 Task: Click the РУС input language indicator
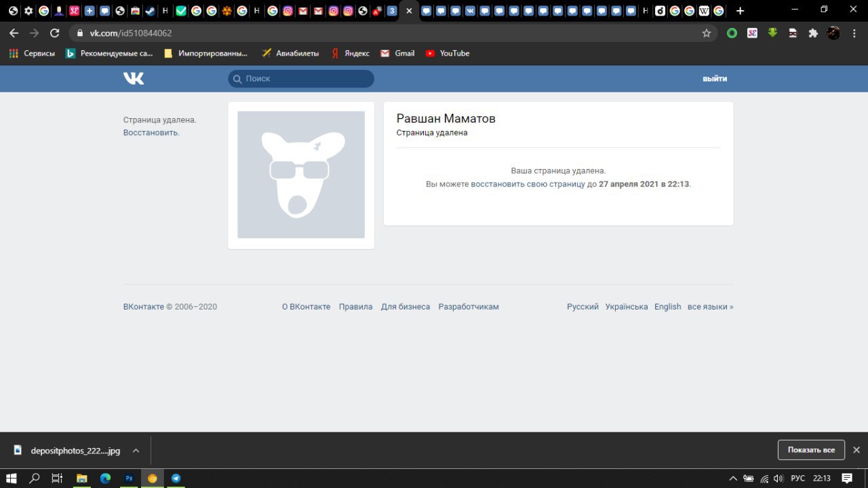tap(798, 478)
